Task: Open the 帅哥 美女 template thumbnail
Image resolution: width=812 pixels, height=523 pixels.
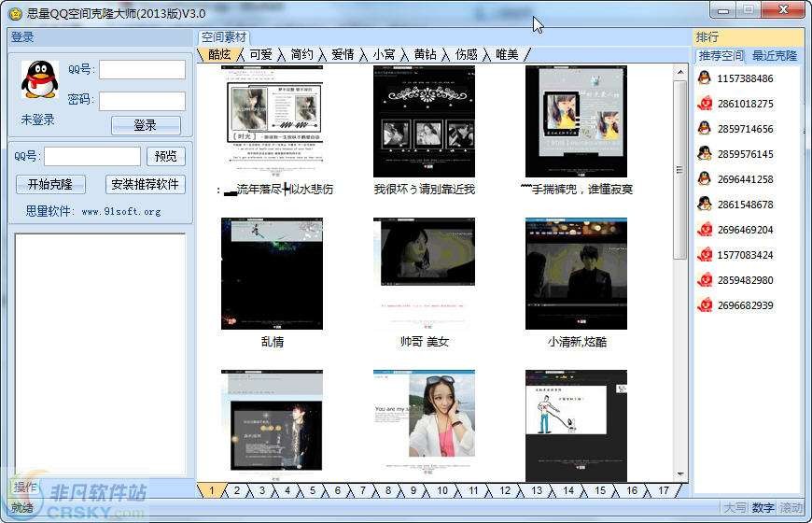Action: (x=424, y=274)
